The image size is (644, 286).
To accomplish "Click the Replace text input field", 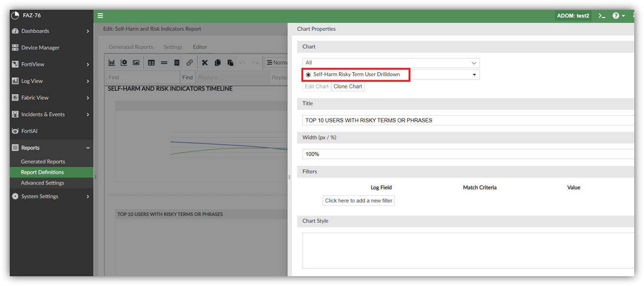I will pyautogui.click(x=232, y=77).
